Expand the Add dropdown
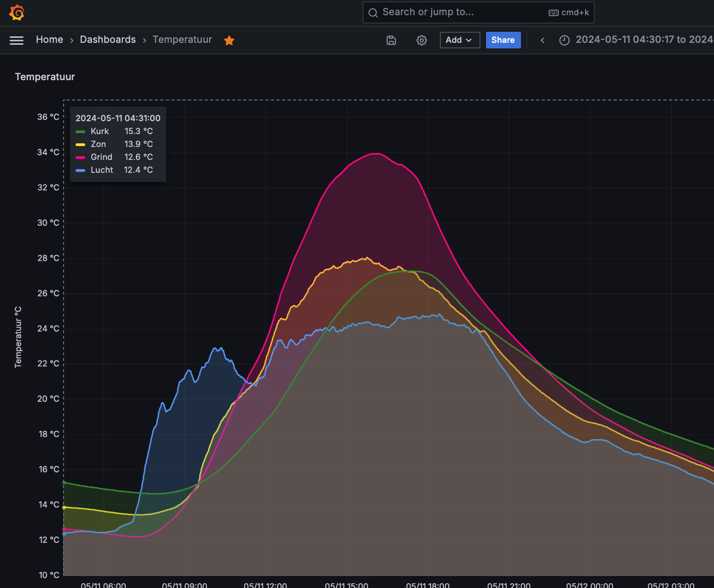This screenshot has height=588, width=714. point(460,40)
